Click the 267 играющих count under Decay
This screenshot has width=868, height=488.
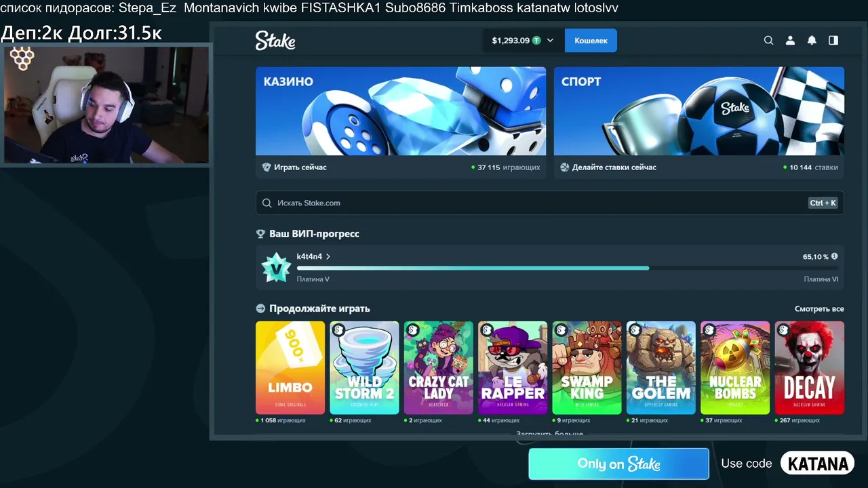(x=800, y=420)
